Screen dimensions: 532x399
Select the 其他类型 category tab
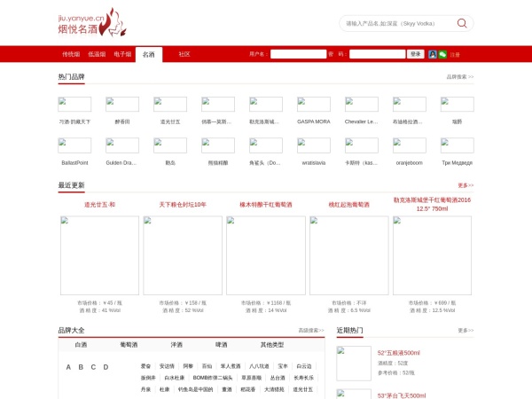(x=272, y=345)
